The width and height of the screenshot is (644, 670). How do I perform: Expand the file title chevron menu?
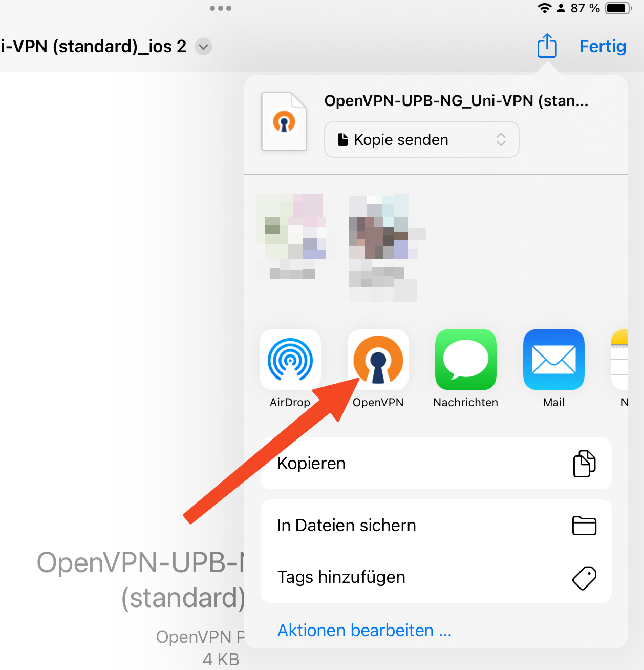[203, 47]
